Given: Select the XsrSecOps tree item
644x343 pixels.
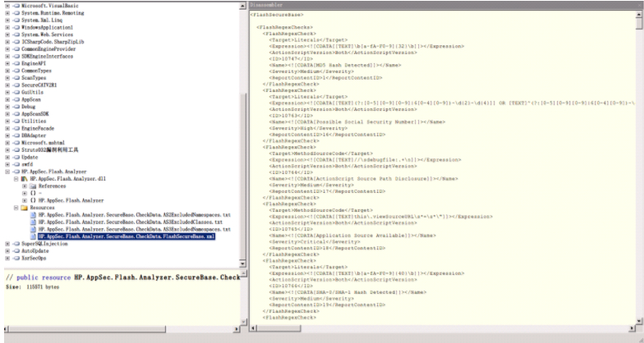Looking at the screenshot, I should coord(34,258).
